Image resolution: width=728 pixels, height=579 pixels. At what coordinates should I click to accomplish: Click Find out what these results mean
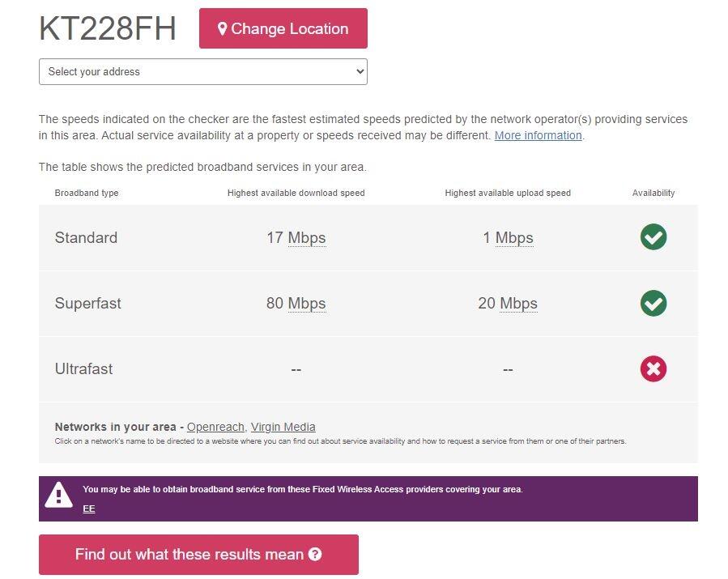click(198, 555)
